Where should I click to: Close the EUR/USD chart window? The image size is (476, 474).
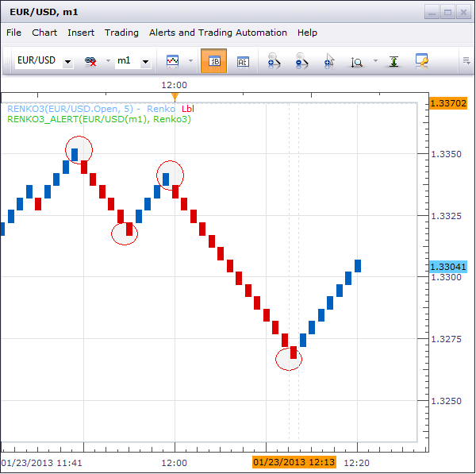(463, 13)
